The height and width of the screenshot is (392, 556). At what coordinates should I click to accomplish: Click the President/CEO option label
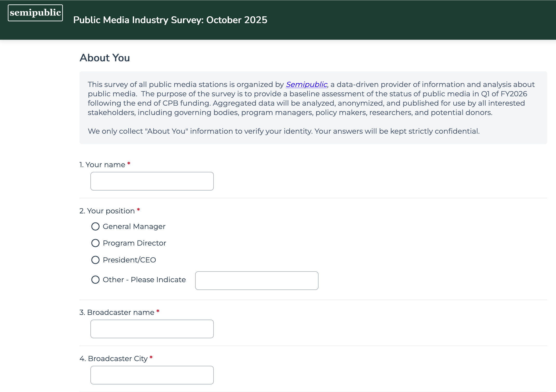[x=129, y=260]
